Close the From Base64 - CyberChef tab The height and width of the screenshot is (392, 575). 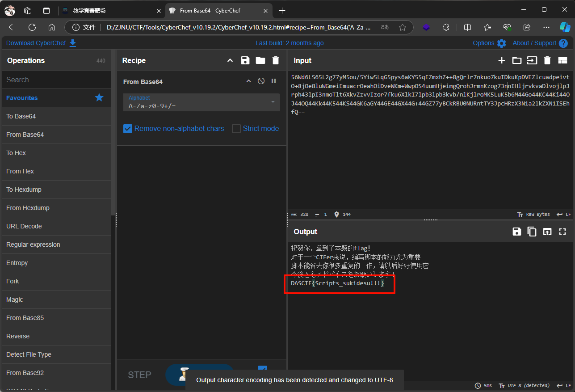[x=265, y=11]
